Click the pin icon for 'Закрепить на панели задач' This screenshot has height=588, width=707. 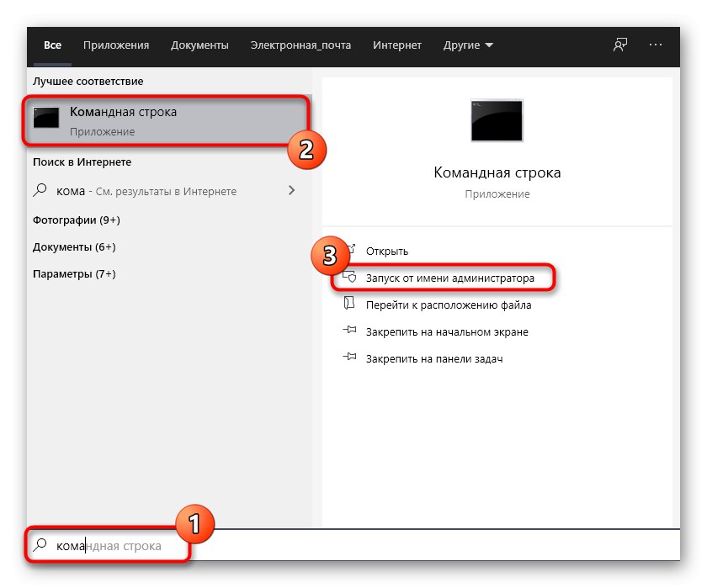pyautogui.click(x=350, y=358)
